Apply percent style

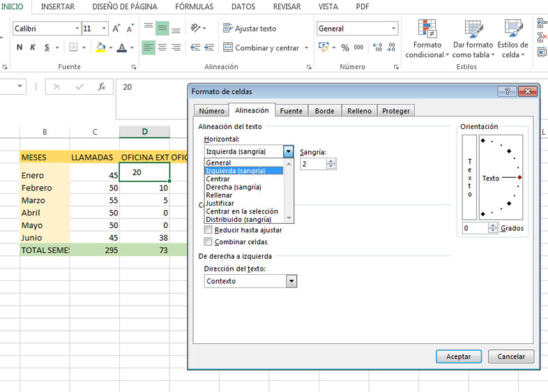point(345,47)
